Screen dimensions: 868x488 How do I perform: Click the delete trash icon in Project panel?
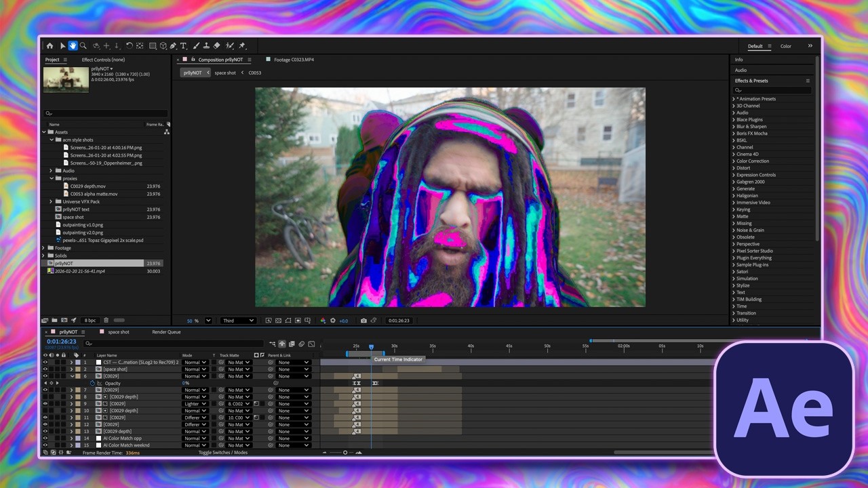click(106, 320)
